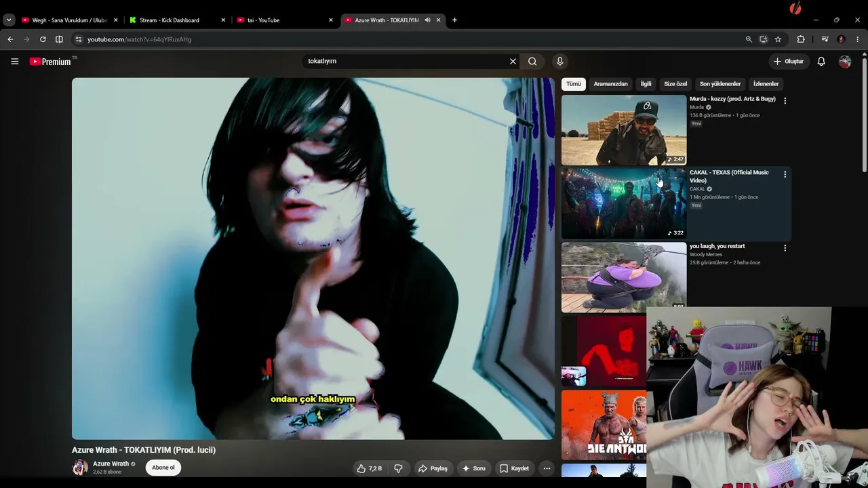The image size is (868, 488).
Task: Click the install/cast icon in address bar
Action: [x=764, y=39]
